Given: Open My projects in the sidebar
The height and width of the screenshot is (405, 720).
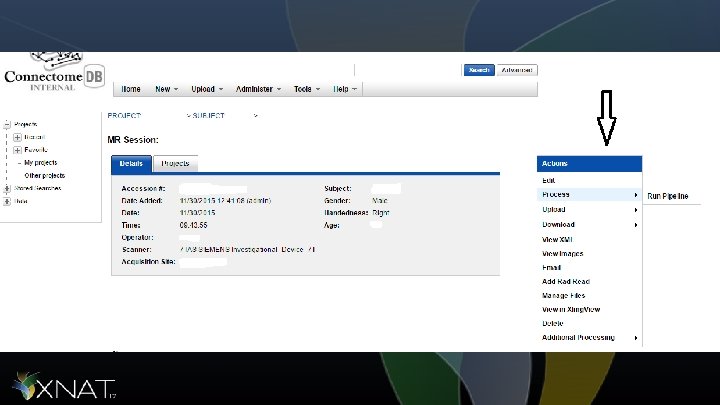Looking at the screenshot, I should (x=40, y=163).
